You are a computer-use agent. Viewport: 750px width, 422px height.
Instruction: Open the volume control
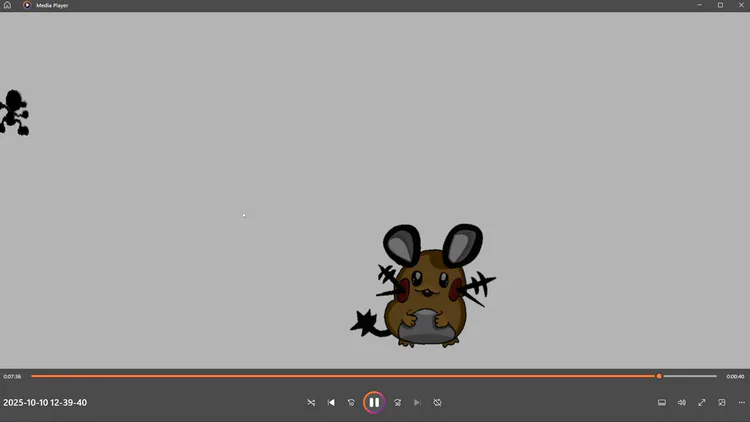[682, 402]
